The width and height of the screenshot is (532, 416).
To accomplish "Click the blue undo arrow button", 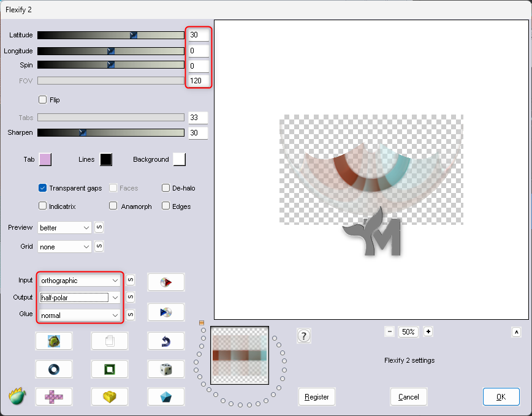I will point(165,341).
